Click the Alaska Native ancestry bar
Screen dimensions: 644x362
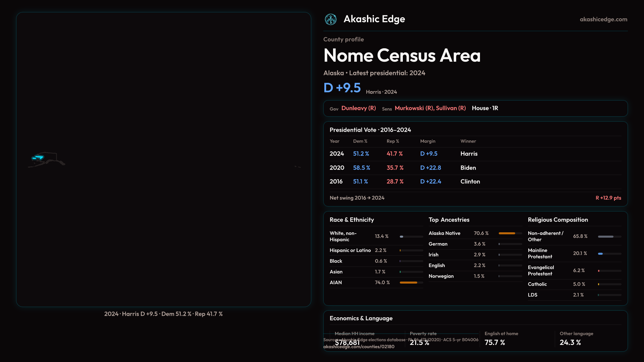point(507,233)
